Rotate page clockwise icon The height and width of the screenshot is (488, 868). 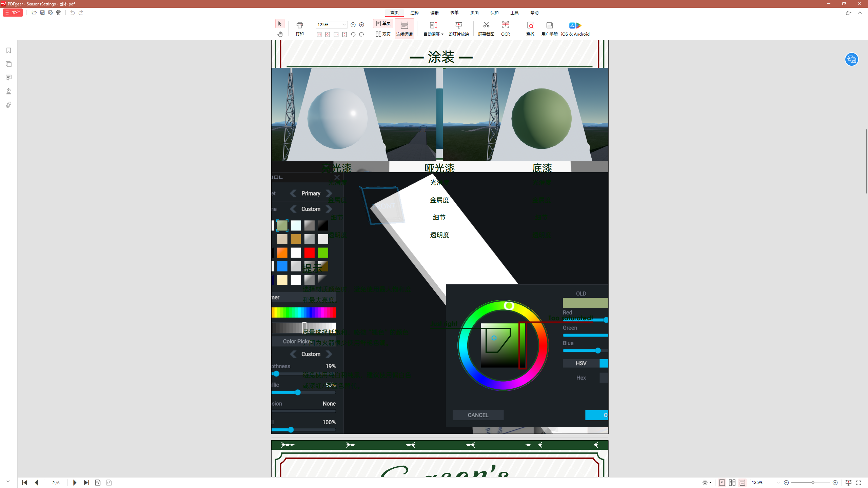coord(361,34)
